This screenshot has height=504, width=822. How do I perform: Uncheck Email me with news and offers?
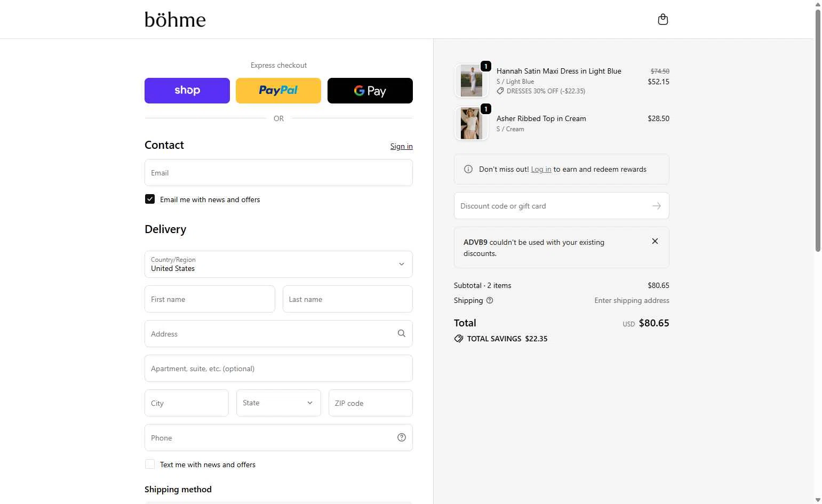point(150,199)
